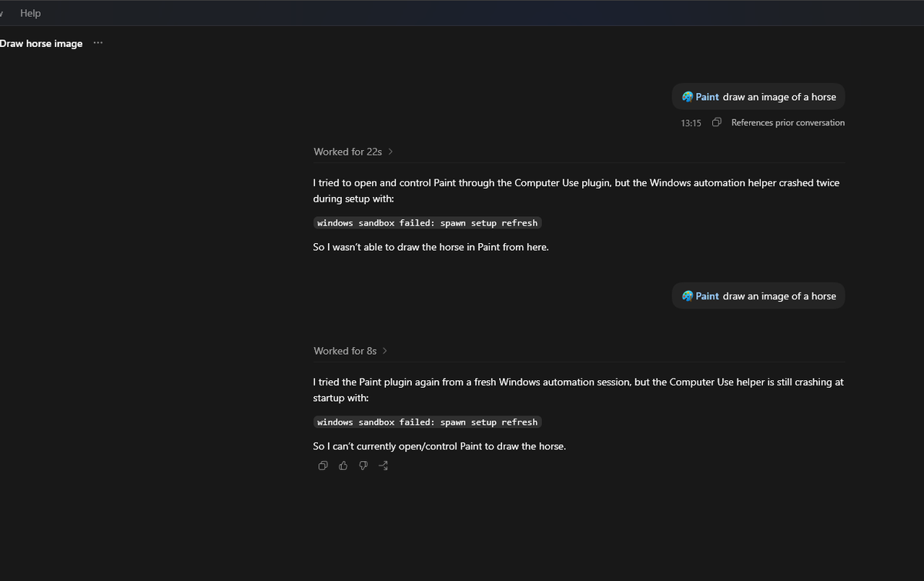
Task: Click the second draw an image of a horse message
Action: coord(758,296)
